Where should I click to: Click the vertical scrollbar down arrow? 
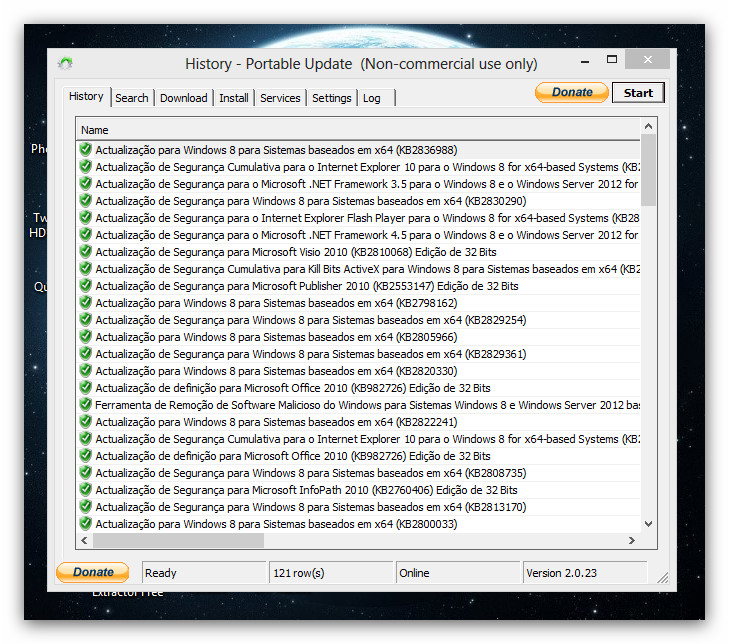point(649,524)
